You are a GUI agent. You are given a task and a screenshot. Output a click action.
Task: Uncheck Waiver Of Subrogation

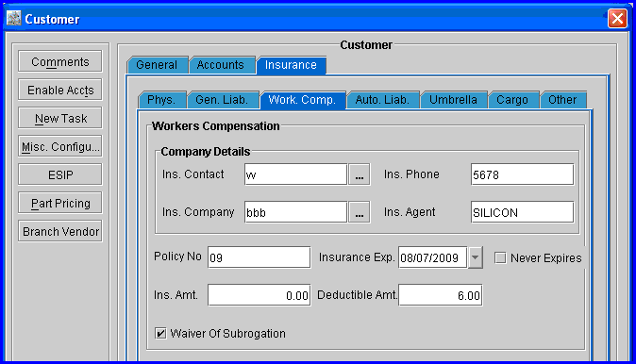click(160, 334)
